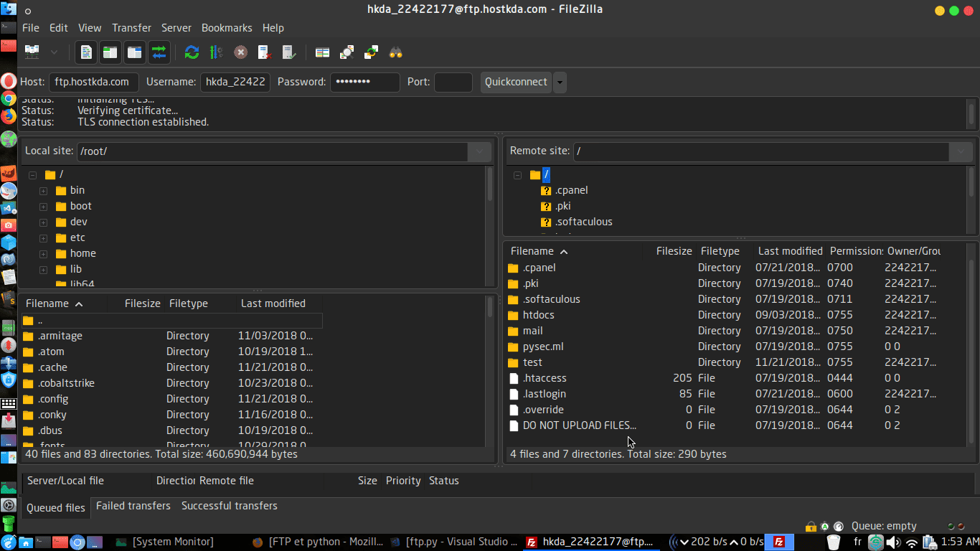Open the Opera icon in left dock
Screen dimensions: 980x551
[9, 81]
